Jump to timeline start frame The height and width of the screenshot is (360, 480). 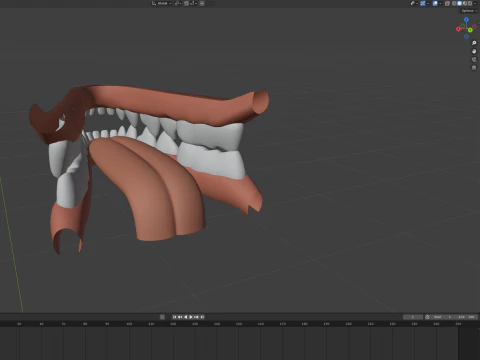pyautogui.click(x=174, y=317)
